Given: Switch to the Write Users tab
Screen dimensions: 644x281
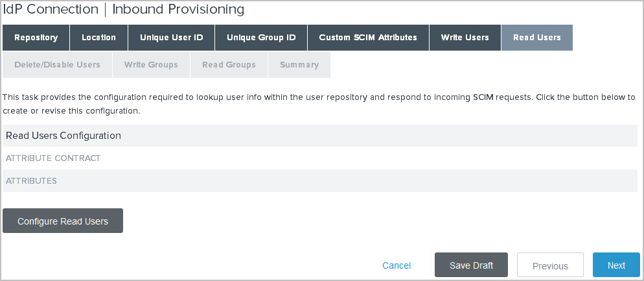Looking at the screenshot, I should coord(465,38).
